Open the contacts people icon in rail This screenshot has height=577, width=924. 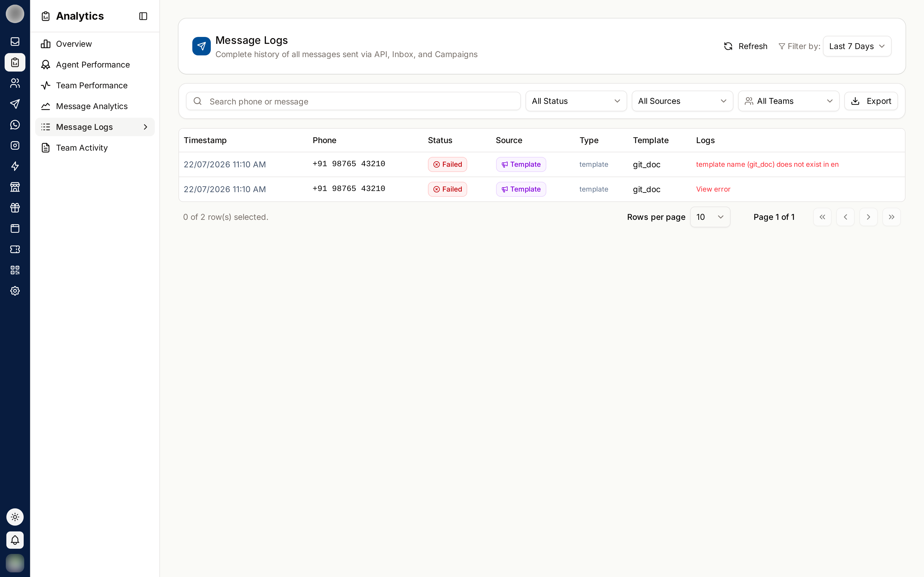[x=15, y=83]
